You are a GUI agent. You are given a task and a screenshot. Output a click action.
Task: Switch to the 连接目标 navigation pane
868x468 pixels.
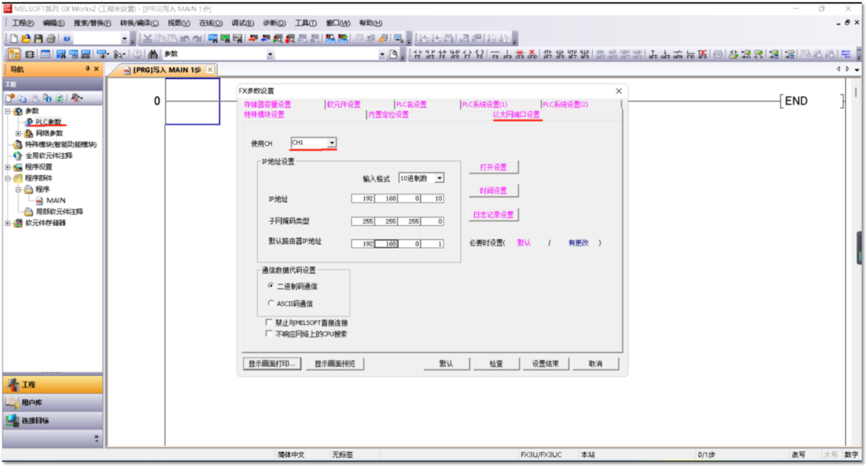[x=52, y=420]
